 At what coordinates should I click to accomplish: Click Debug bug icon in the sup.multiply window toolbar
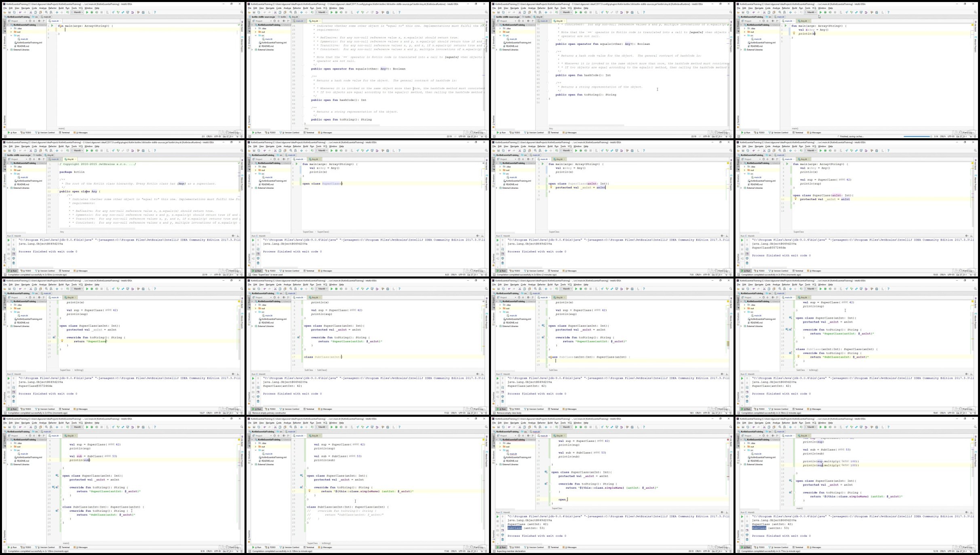pyautogui.click(x=825, y=427)
